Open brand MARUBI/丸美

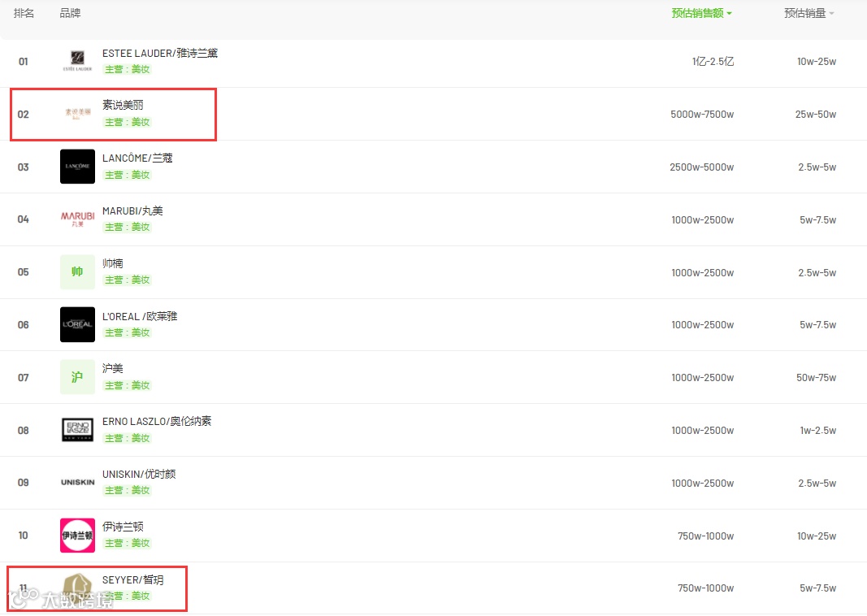132,210
